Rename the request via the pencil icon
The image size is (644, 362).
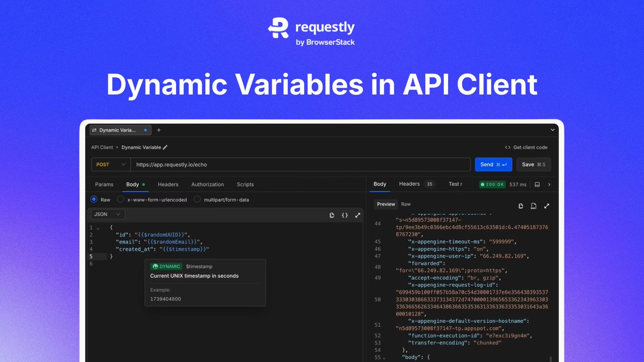coord(165,147)
